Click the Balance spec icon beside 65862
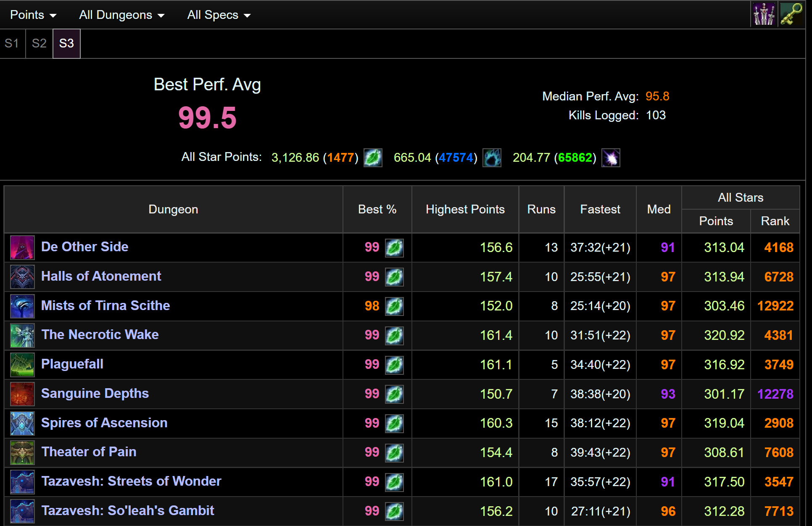Image resolution: width=812 pixels, height=526 pixels. point(611,158)
